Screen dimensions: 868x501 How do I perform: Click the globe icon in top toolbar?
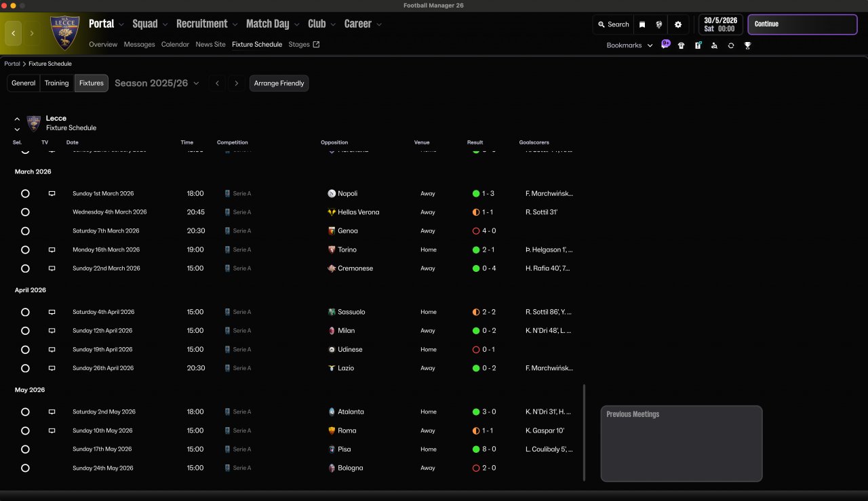coord(659,24)
